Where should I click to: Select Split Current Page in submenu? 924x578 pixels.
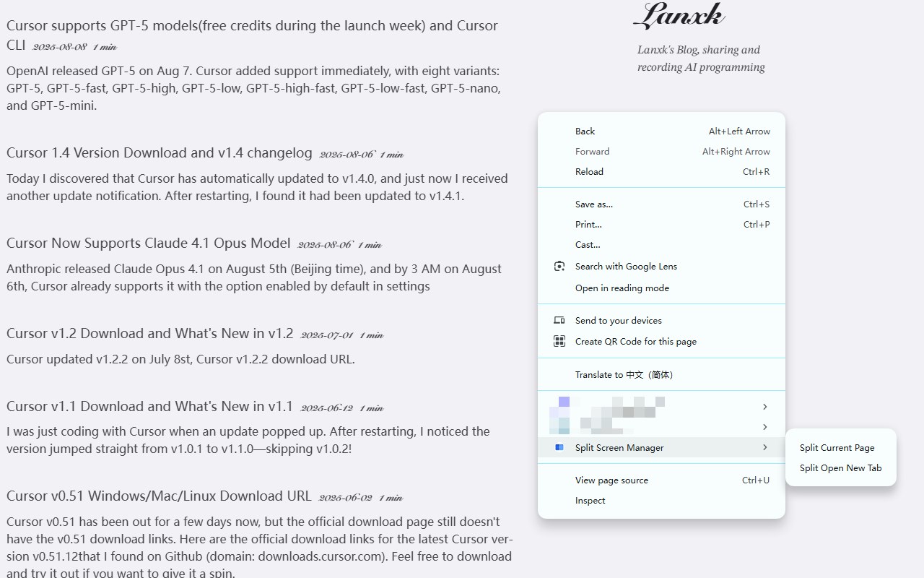[x=840, y=447]
